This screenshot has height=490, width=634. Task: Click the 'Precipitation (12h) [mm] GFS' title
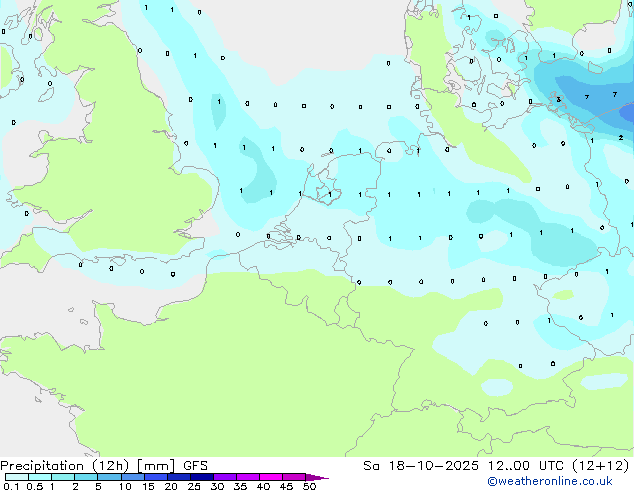click(104, 466)
